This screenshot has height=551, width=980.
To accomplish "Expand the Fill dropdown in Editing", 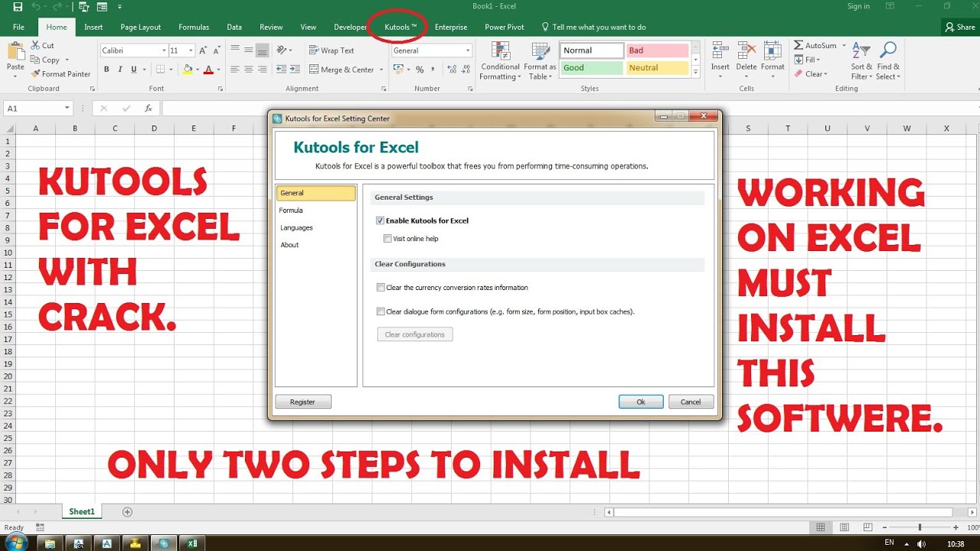I will click(x=818, y=60).
